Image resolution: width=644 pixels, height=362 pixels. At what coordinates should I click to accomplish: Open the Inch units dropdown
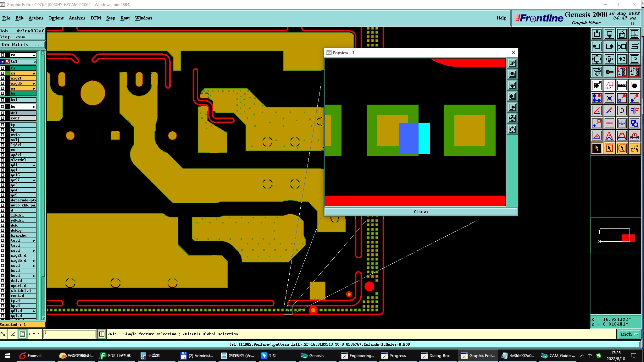628,334
